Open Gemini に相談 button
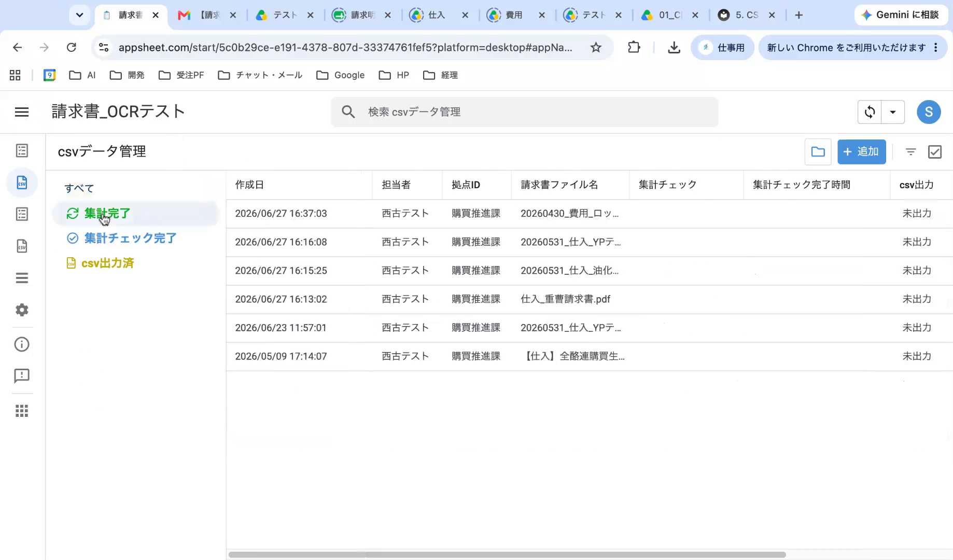The image size is (953, 560). click(901, 15)
